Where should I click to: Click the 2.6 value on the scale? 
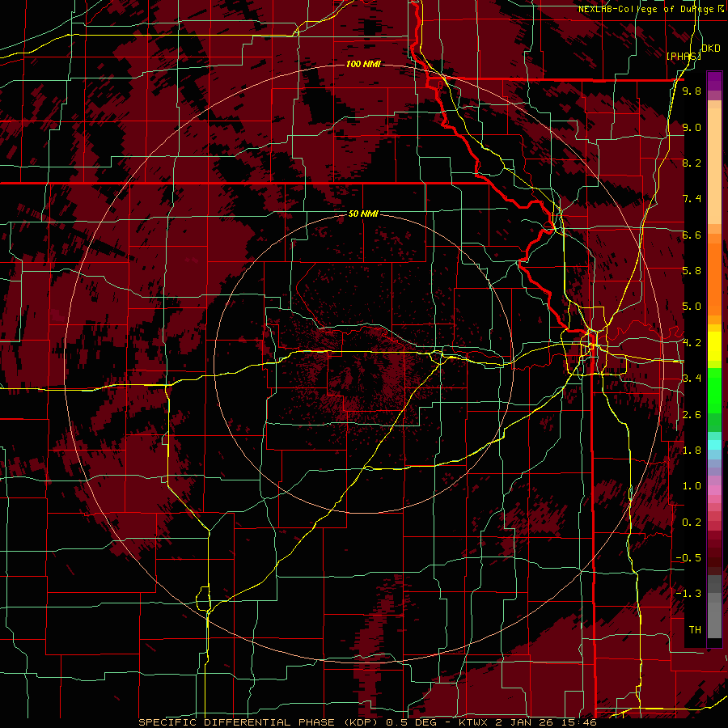tap(692, 415)
